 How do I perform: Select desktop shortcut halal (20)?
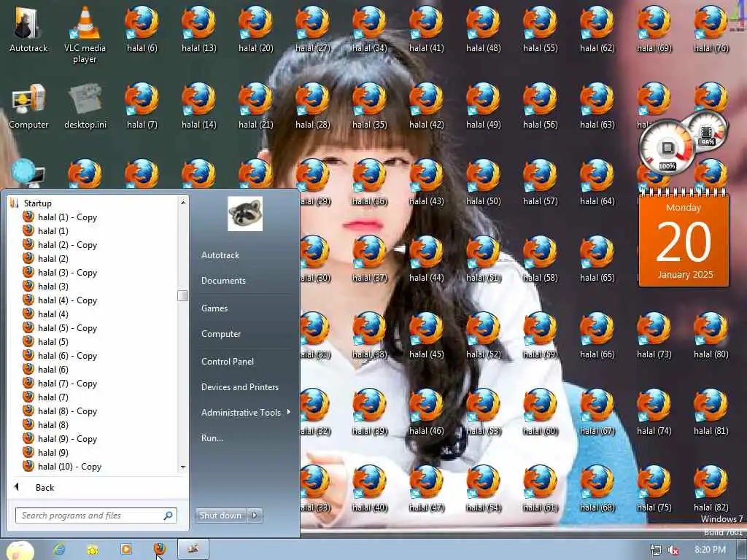click(256, 28)
